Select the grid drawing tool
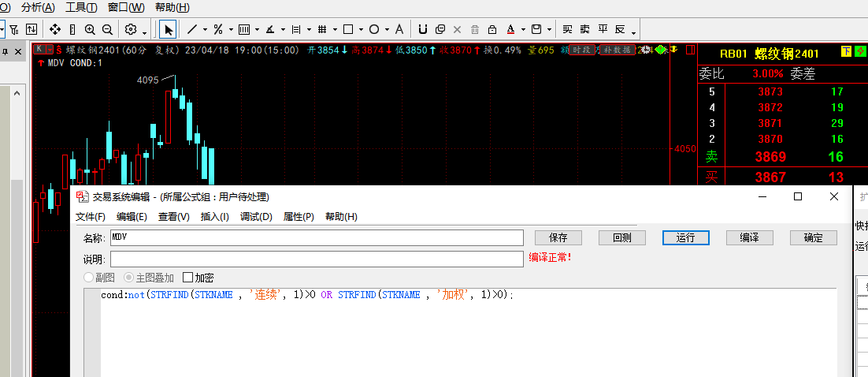The height and width of the screenshot is (377, 868). (x=322, y=29)
